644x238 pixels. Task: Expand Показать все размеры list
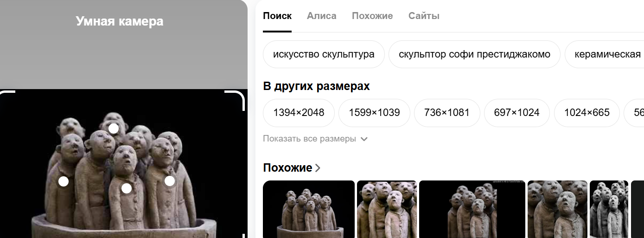pyautogui.click(x=315, y=139)
